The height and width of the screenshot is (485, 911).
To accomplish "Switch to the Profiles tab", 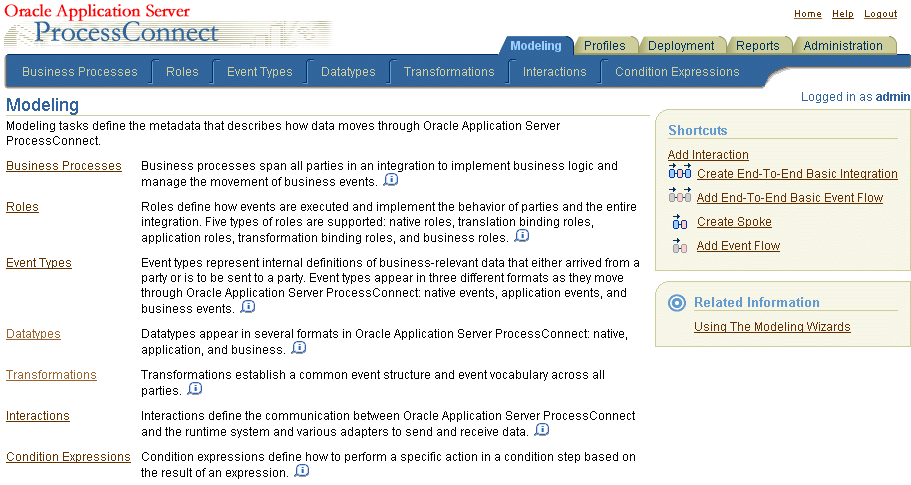I will click(x=604, y=45).
